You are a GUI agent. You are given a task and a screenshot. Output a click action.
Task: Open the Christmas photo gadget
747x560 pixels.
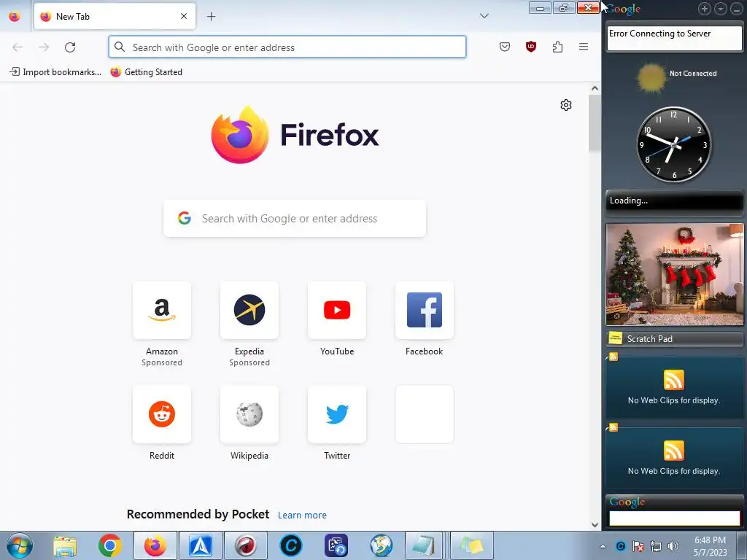click(674, 274)
